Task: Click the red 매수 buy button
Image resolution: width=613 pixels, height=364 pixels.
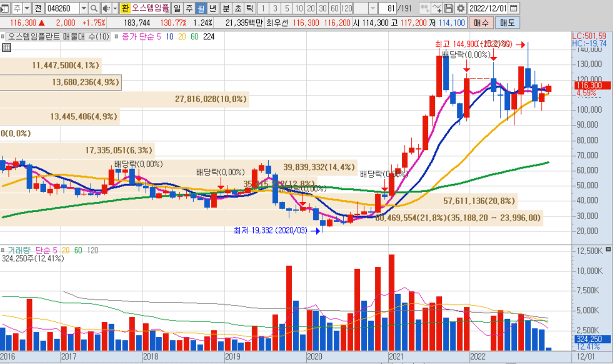Action: click(481, 23)
